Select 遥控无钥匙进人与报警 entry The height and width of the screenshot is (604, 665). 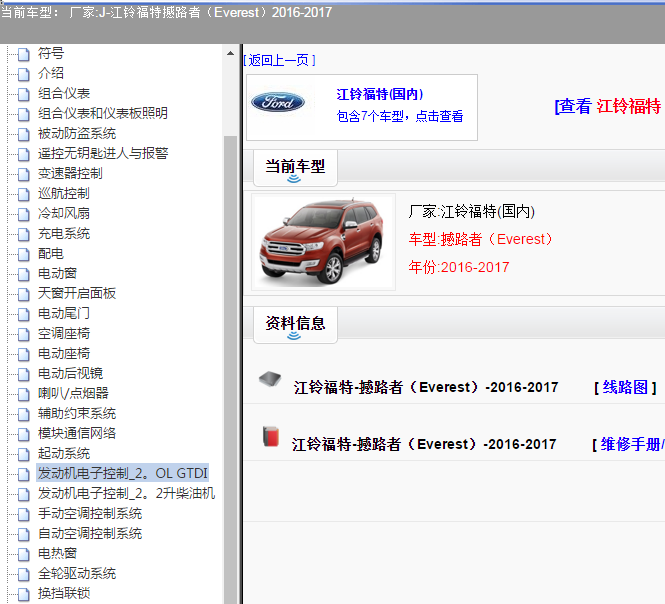click(x=103, y=153)
